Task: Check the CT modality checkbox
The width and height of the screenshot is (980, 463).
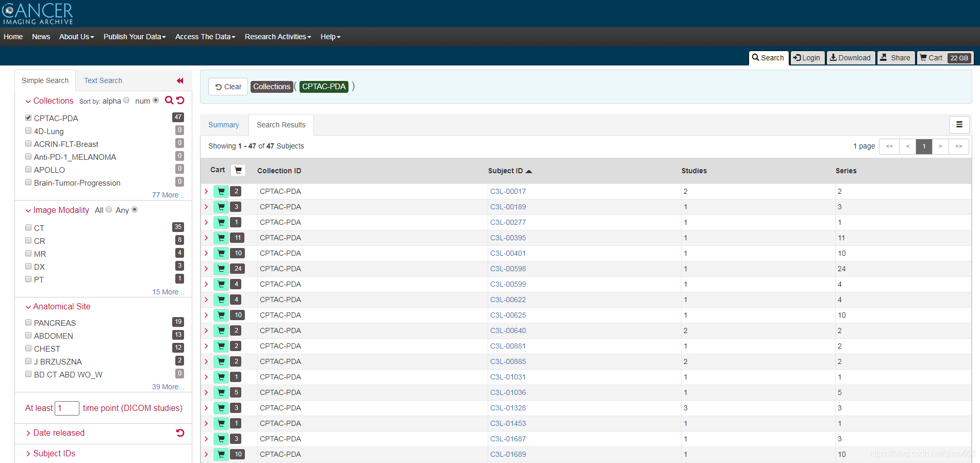Action: [x=28, y=227]
